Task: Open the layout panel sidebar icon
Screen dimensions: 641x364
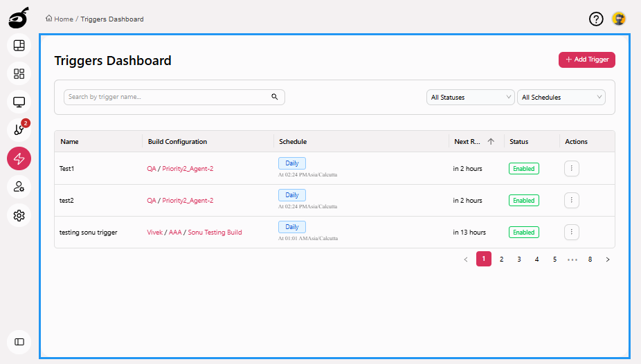Action: (19, 46)
